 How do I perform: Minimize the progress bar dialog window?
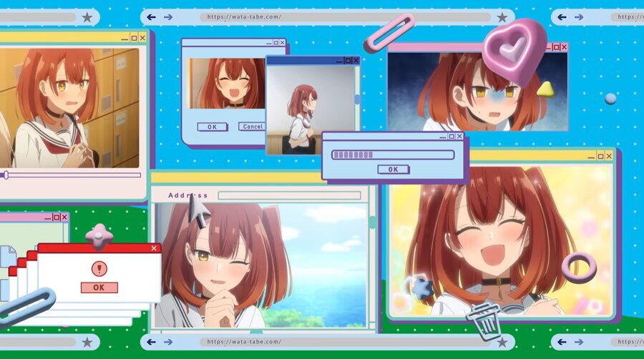pos(443,137)
